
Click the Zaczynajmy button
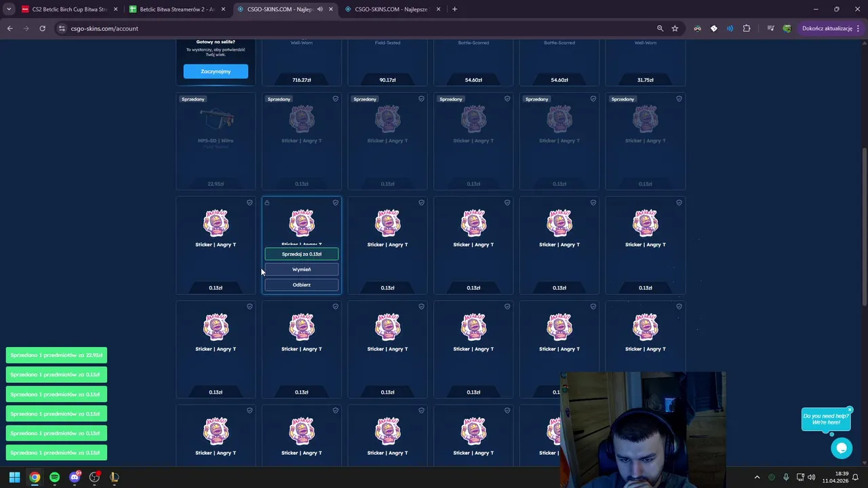point(216,71)
